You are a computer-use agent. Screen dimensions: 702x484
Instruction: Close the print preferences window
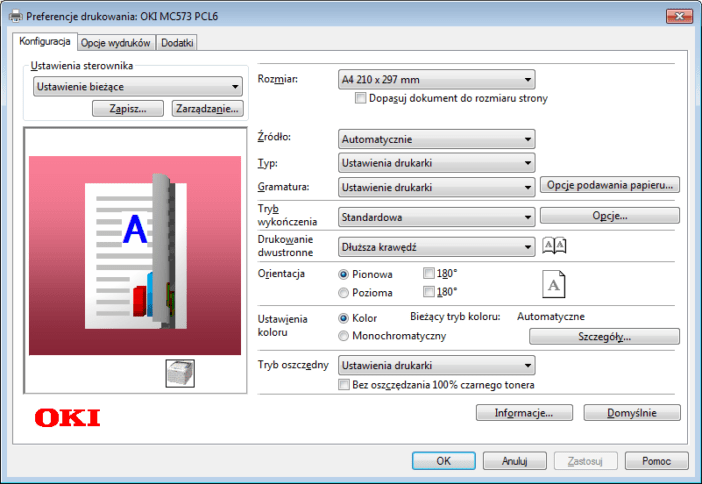coord(679,17)
